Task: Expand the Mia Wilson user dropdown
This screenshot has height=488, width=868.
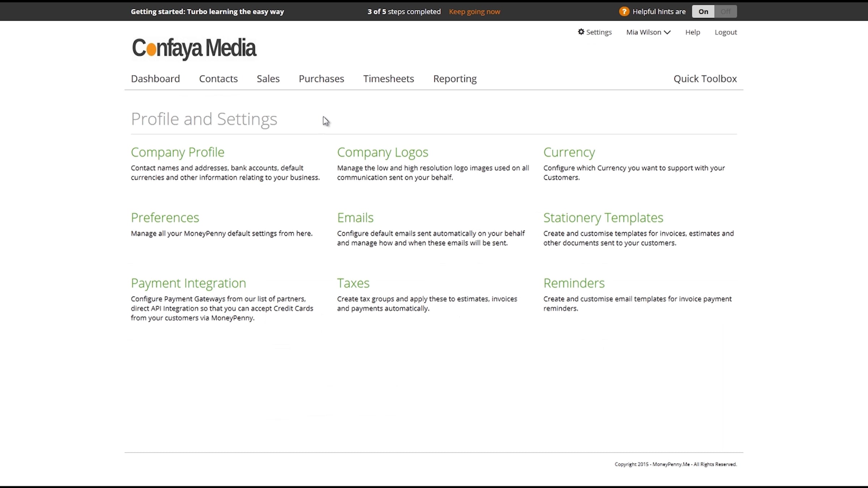Action: click(x=648, y=32)
